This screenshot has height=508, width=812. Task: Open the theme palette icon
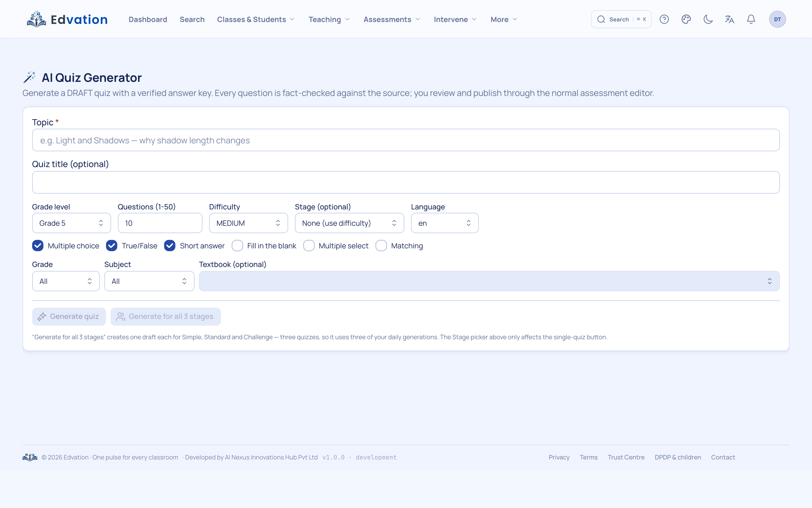point(686,19)
